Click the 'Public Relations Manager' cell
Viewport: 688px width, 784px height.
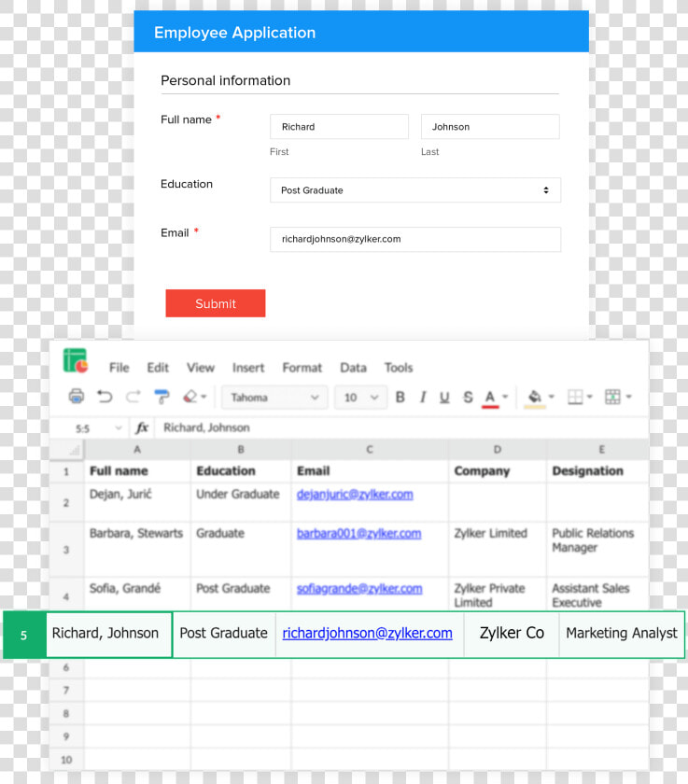pyautogui.click(x=597, y=550)
